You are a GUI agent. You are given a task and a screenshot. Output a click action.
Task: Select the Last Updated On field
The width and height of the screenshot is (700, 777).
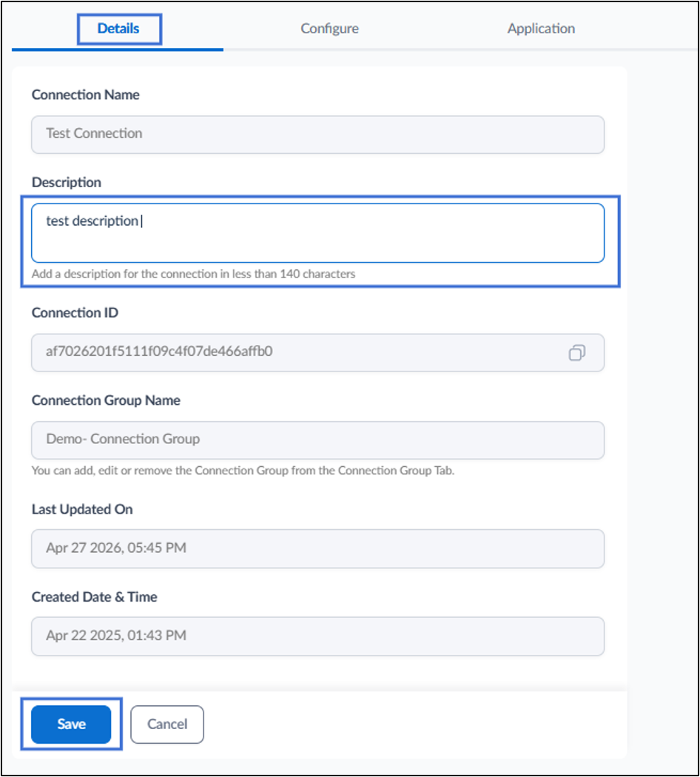pos(317,548)
